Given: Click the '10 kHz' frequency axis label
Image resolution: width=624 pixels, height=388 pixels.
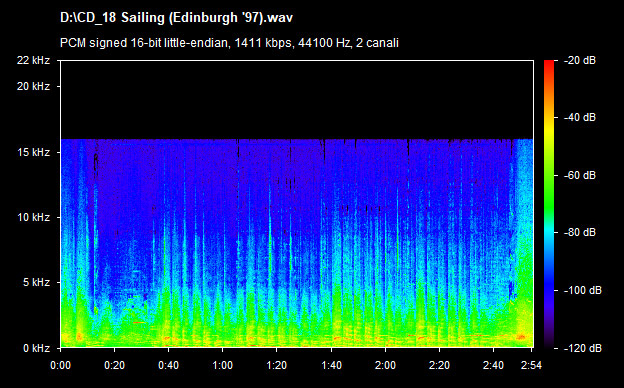Looking at the screenshot, I should click(x=33, y=218).
